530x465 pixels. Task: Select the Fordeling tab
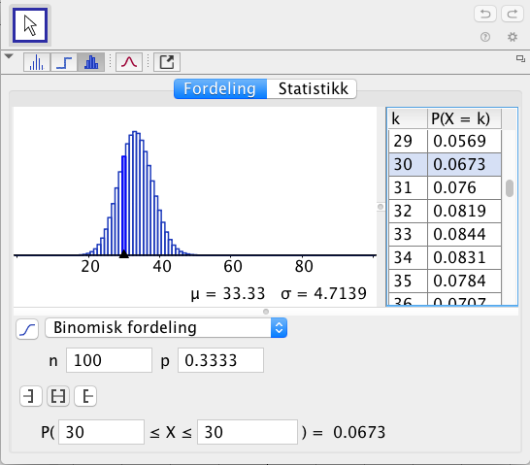(220, 89)
